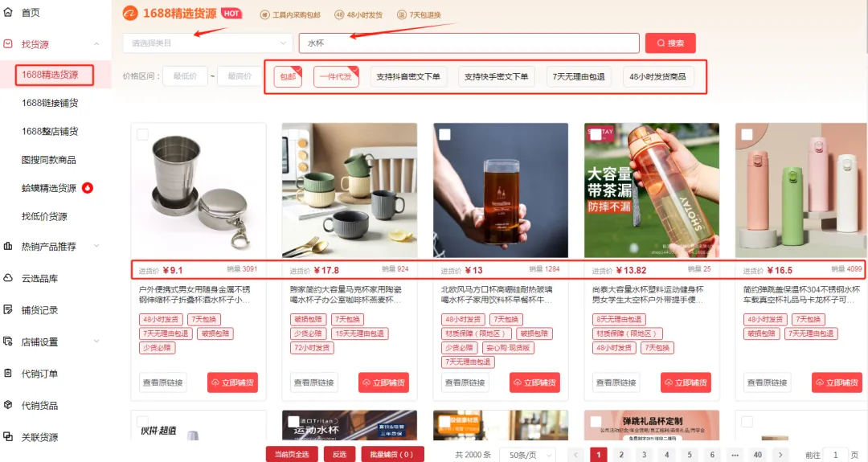This screenshot has height=462, width=868.
Task: Click 立即铺货 for folding steel cup
Action: pos(232,382)
